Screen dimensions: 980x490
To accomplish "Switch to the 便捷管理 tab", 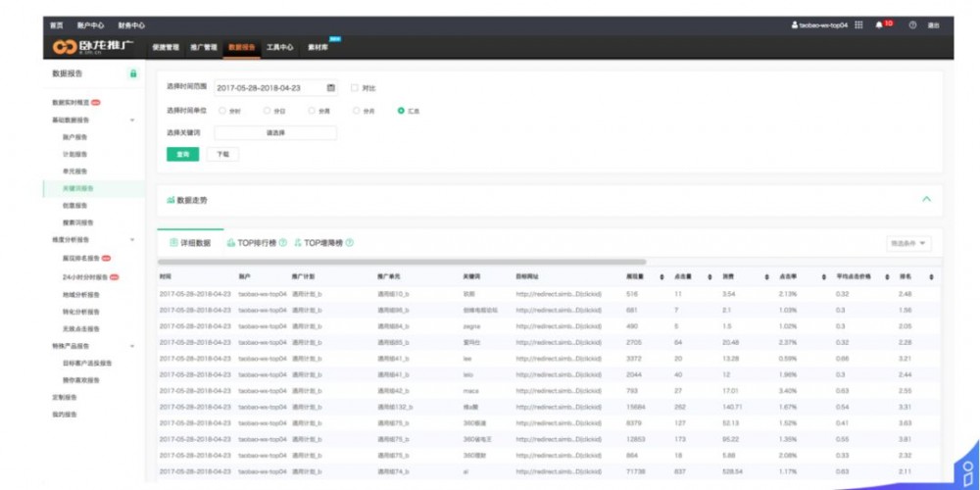I will (166, 47).
